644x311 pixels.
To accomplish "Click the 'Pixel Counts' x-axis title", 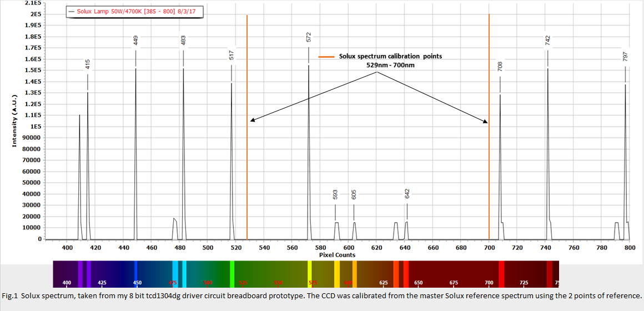I will 337,255.
